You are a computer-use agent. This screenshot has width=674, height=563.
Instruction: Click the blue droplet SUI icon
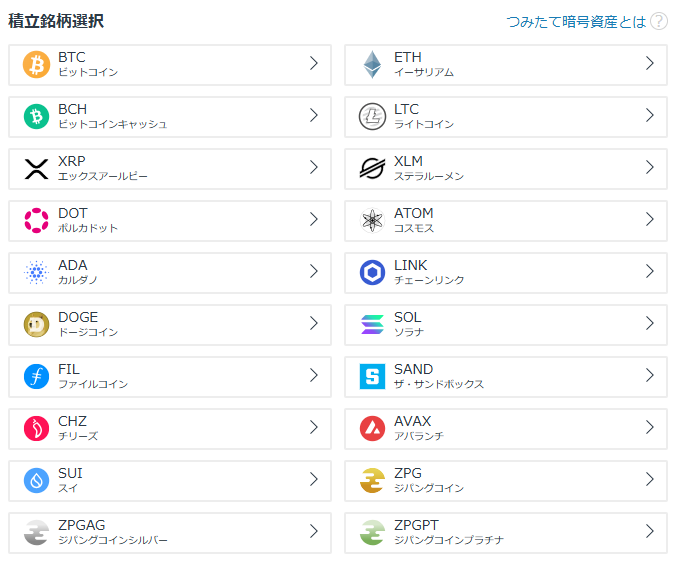pyautogui.click(x=37, y=480)
